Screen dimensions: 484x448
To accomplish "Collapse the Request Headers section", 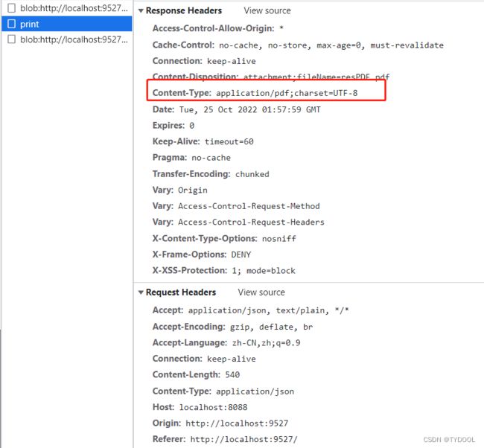I will [x=141, y=292].
